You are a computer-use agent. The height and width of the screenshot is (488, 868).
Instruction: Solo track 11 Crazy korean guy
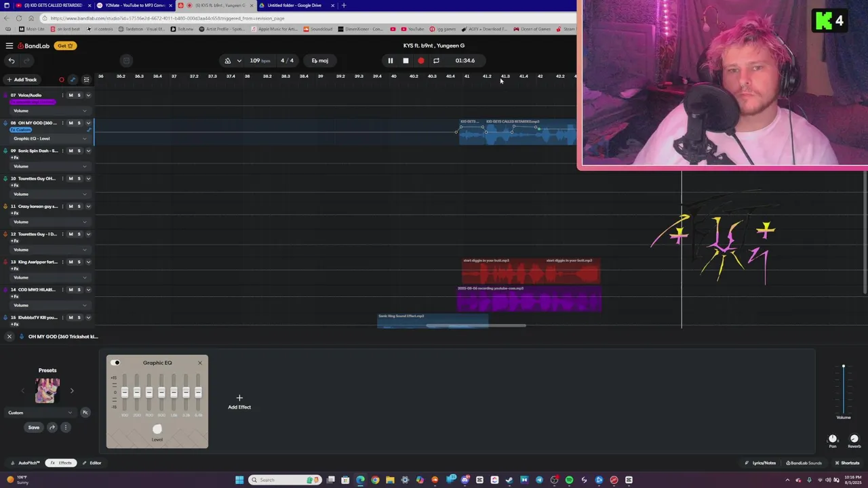[79, 206]
